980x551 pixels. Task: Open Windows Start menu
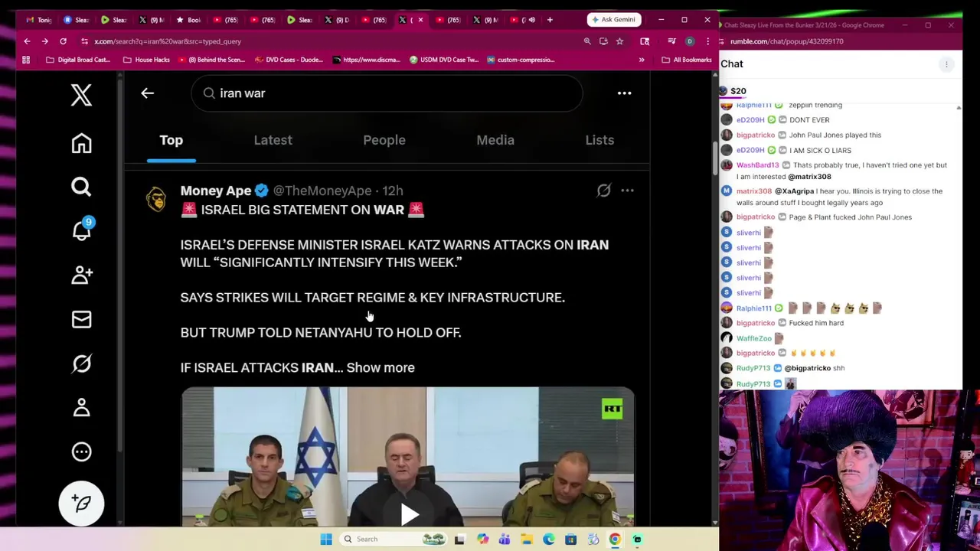coord(326,540)
